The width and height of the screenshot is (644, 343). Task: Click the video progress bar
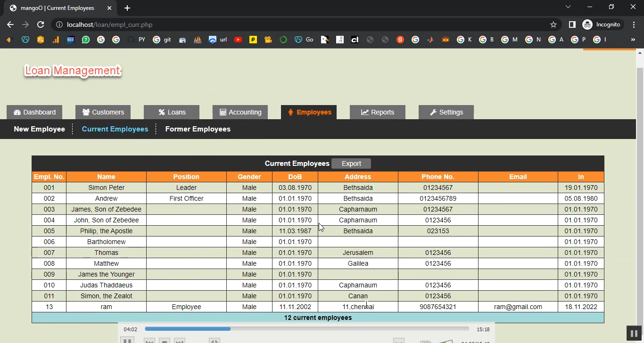306,329
